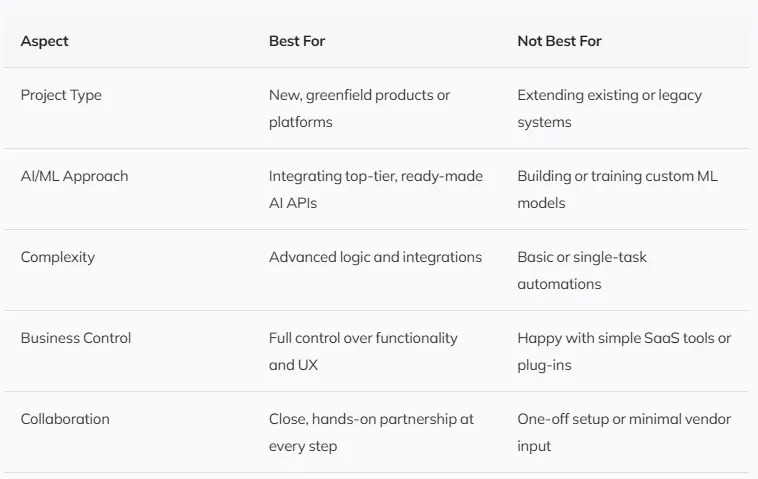Select the Collaboration row label
This screenshot has height=479, width=758.
65,419
